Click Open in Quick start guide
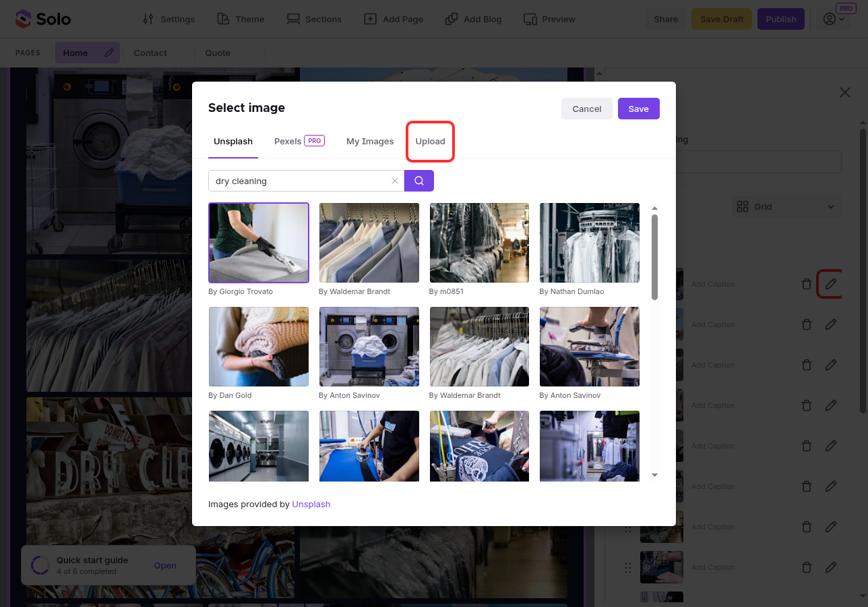 tap(165, 566)
